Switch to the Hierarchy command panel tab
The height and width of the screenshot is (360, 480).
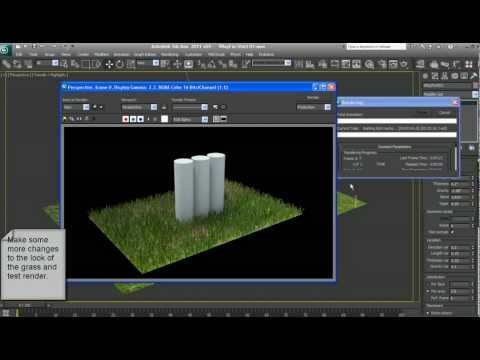445,76
